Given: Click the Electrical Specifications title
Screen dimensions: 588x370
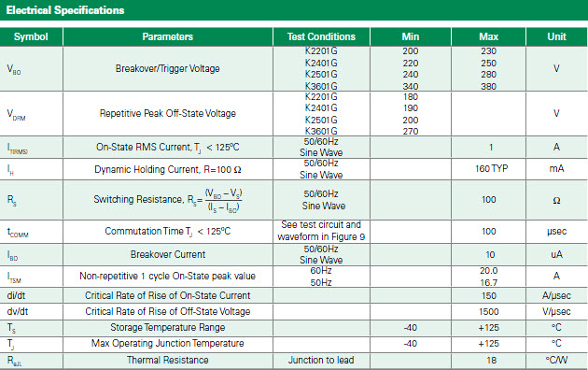Looking at the screenshot, I should click(x=65, y=10).
